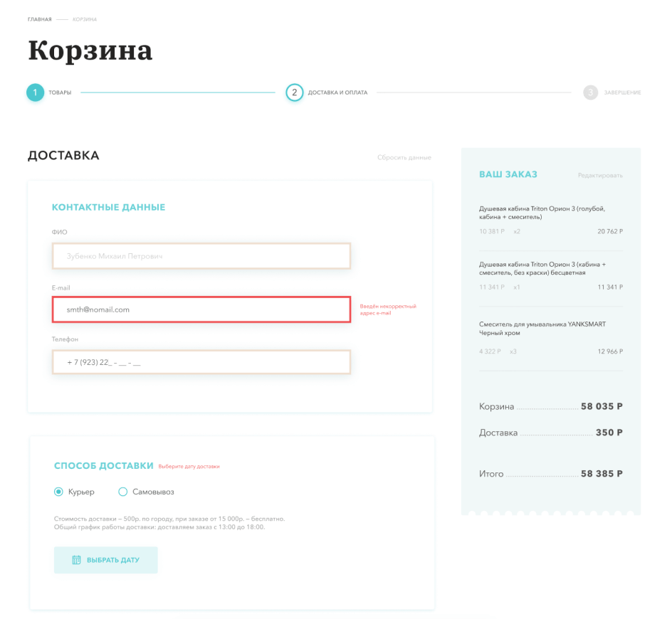672x619 pixels.
Task: Go to ГЛАВНАЯ in breadcrumbs
Action: [39, 19]
